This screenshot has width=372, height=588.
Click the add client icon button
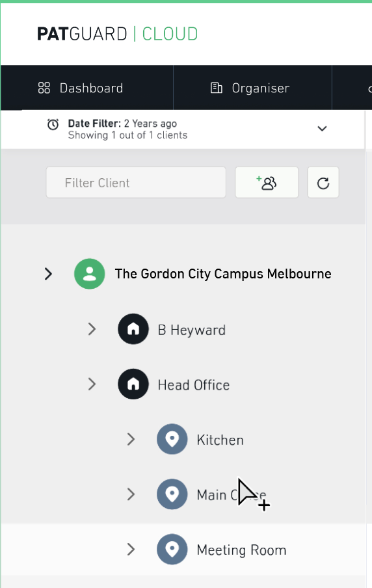[267, 182]
